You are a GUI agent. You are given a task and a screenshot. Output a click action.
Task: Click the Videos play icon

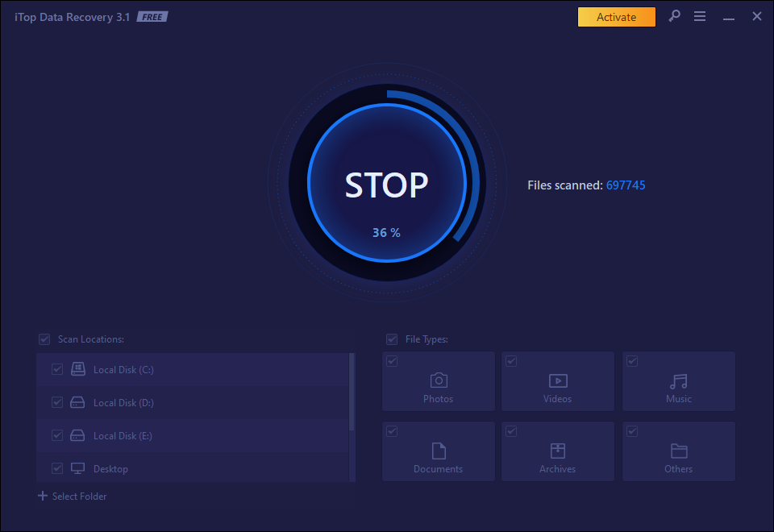557,380
